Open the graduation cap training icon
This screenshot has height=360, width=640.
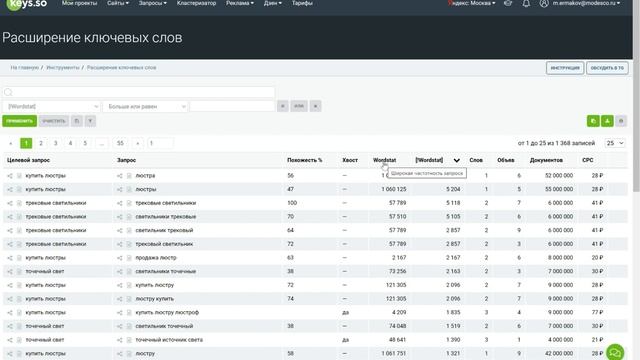[x=508, y=3]
